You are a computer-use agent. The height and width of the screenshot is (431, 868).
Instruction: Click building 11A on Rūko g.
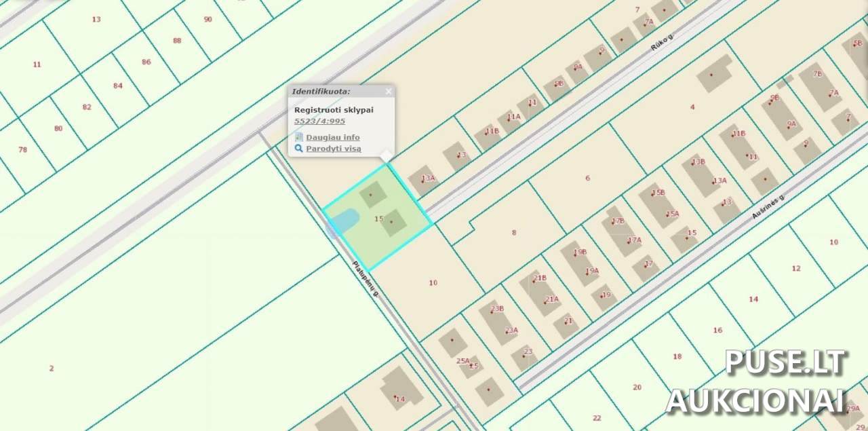tap(513, 117)
